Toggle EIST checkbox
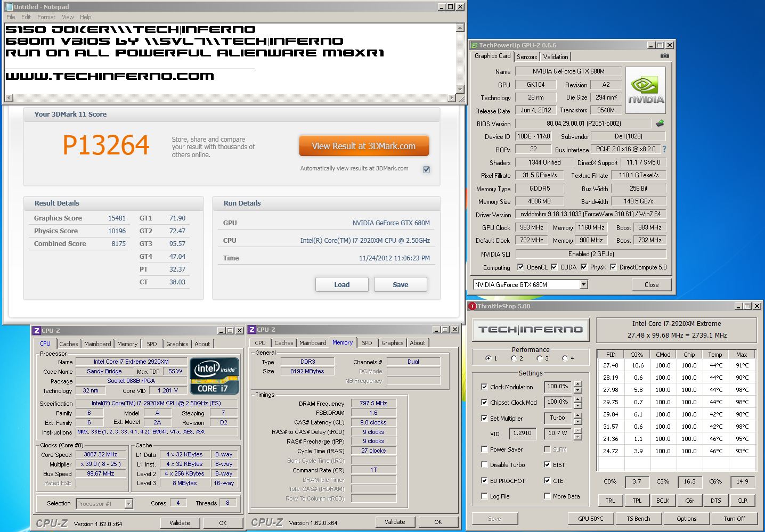The width and height of the screenshot is (765, 532). pos(547,465)
